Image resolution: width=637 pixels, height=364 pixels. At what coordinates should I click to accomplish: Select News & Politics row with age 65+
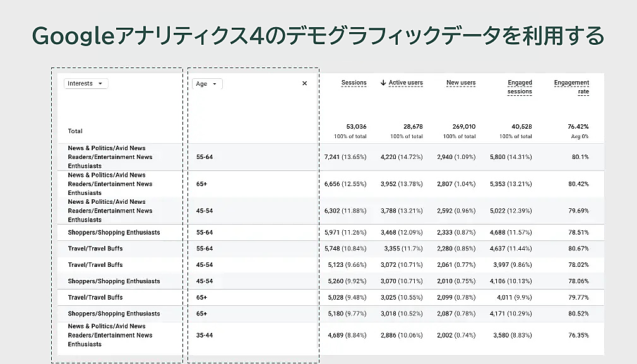point(331,184)
